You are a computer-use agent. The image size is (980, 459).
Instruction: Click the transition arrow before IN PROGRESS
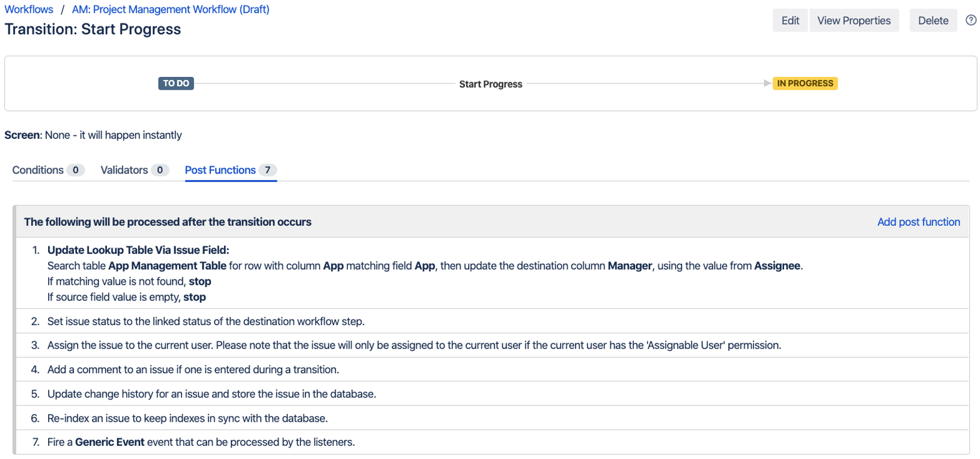(x=767, y=84)
